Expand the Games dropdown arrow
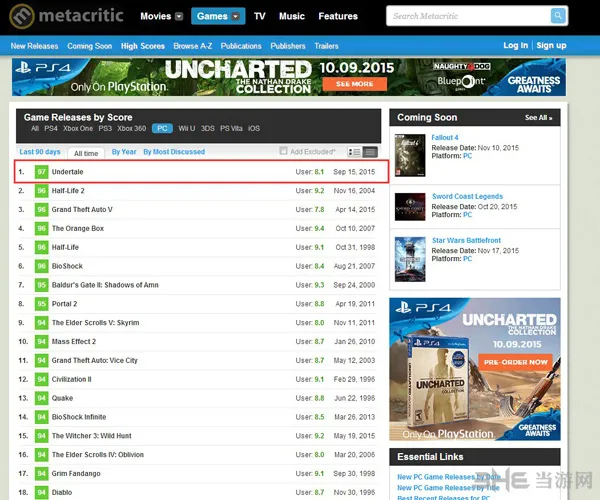The height and width of the screenshot is (500, 600). tap(236, 16)
